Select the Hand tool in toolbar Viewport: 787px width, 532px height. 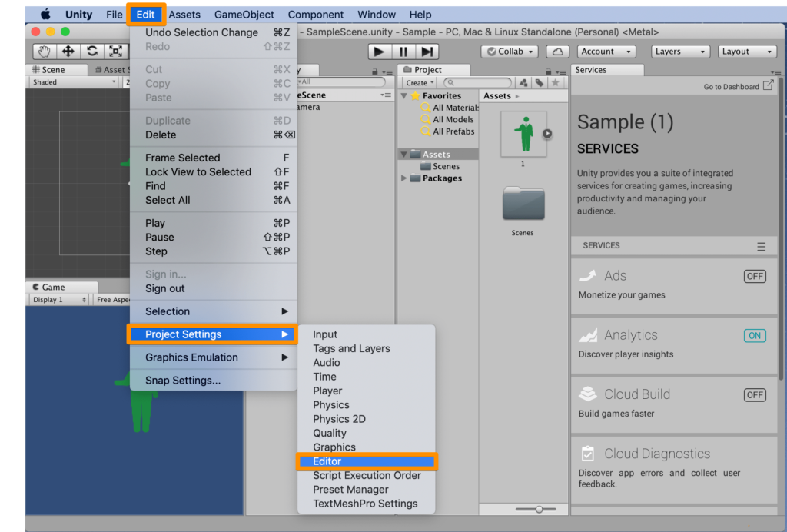[x=44, y=52]
